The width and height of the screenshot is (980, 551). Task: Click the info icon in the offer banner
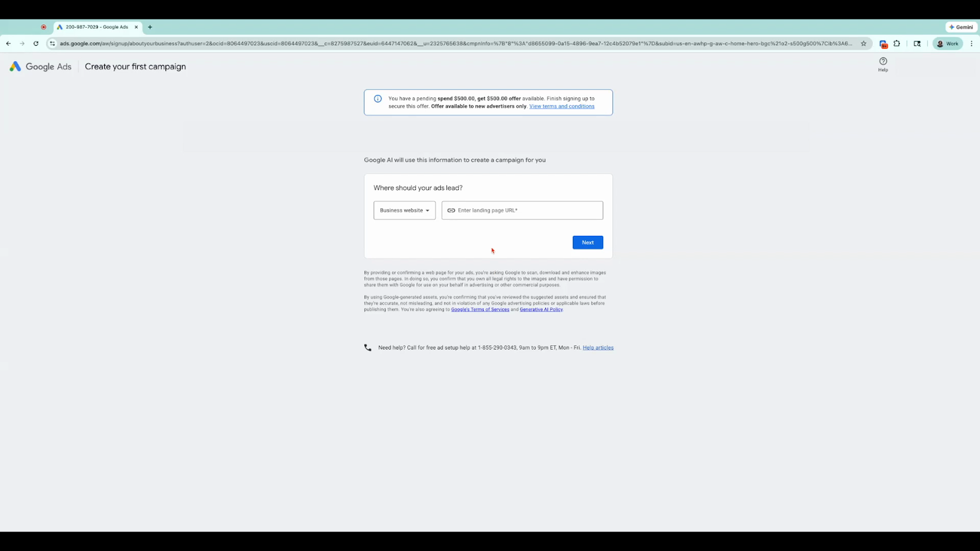click(378, 99)
